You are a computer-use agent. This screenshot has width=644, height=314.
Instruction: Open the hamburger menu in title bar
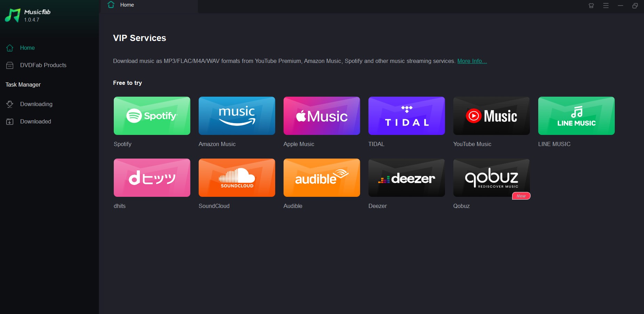pyautogui.click(x=606, y=6)
